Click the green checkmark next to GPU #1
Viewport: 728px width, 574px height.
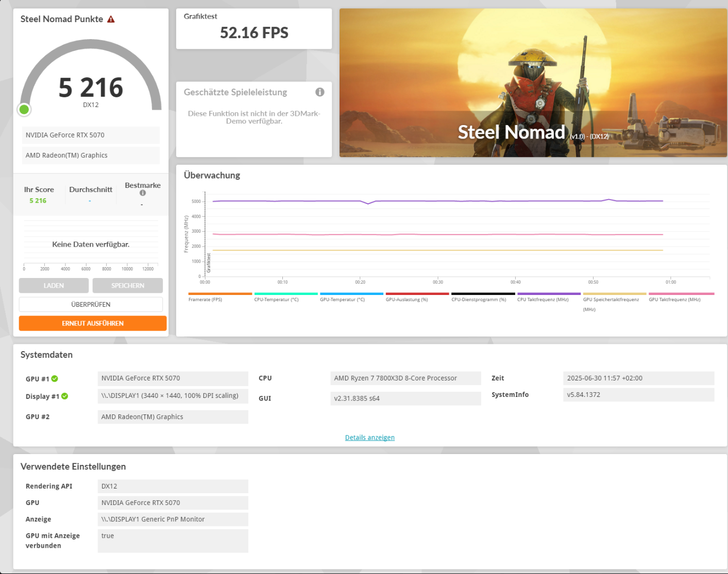[x=55, y=379]
